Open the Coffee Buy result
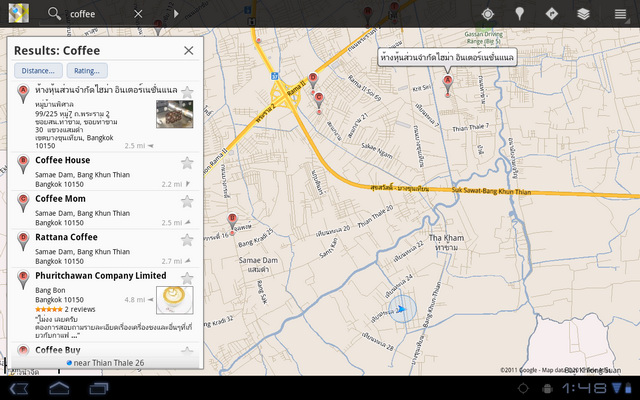640x400 pixels. [x=106, y=350]
